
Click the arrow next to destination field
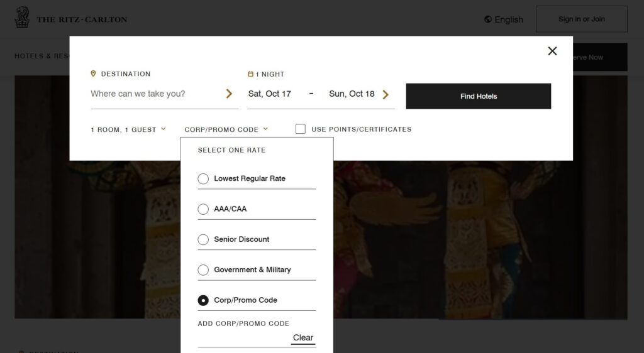(229, 94)
